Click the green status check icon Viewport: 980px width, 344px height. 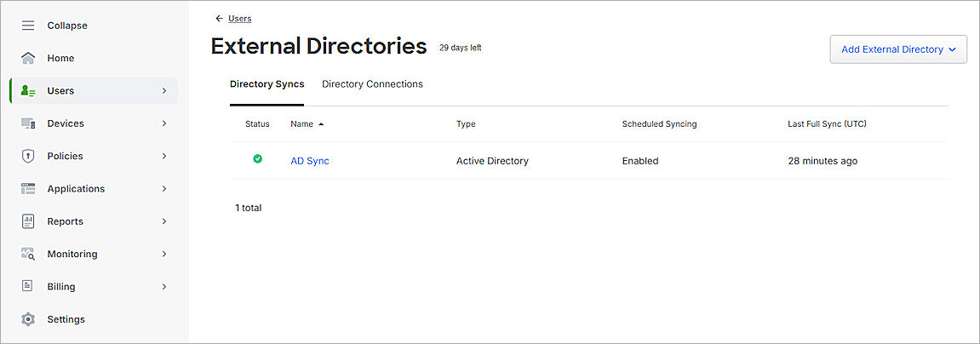coord(257,159)
